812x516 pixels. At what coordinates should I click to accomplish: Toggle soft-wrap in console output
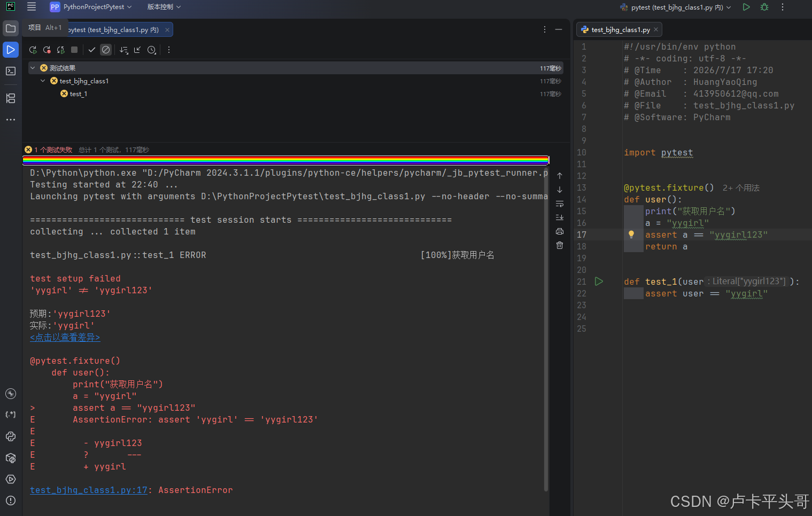tap(560, 204)
